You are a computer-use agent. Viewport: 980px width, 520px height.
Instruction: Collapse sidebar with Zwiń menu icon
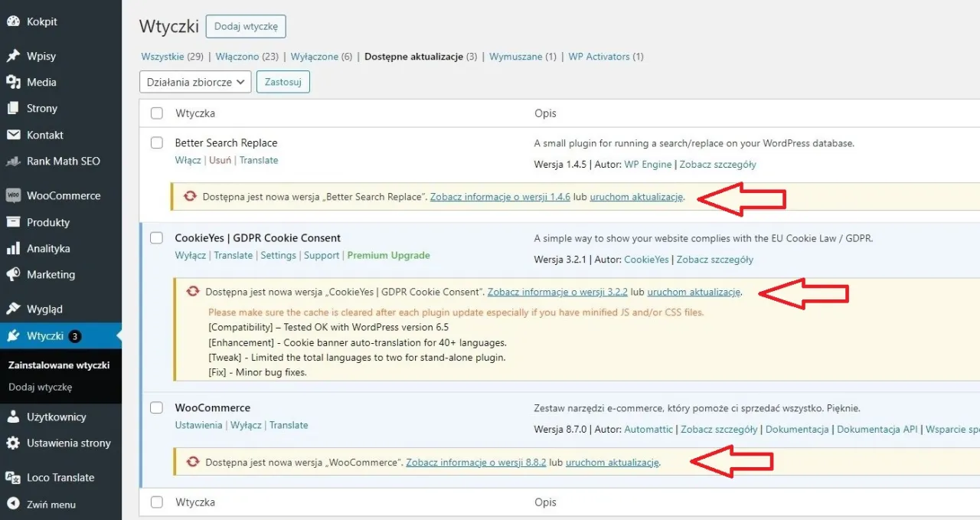(13, 504)
